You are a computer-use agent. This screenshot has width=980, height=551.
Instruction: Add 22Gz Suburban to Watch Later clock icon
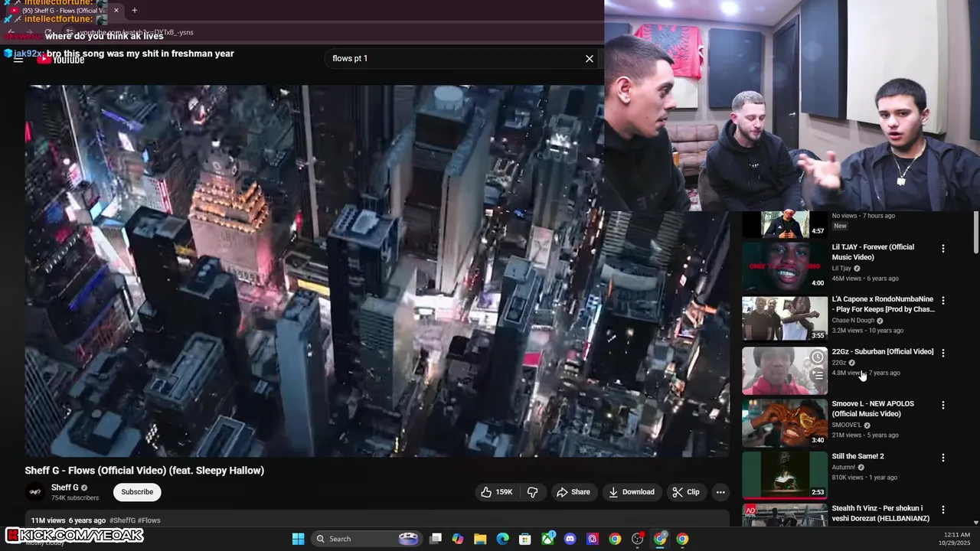pyautogui.click(x=818, y=357)
